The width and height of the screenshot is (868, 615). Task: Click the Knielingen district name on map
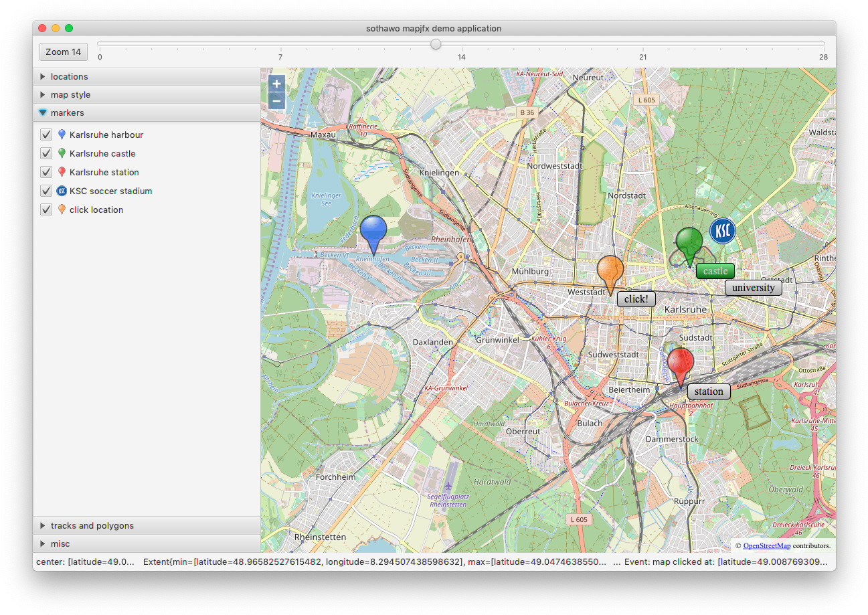point(439,173)
